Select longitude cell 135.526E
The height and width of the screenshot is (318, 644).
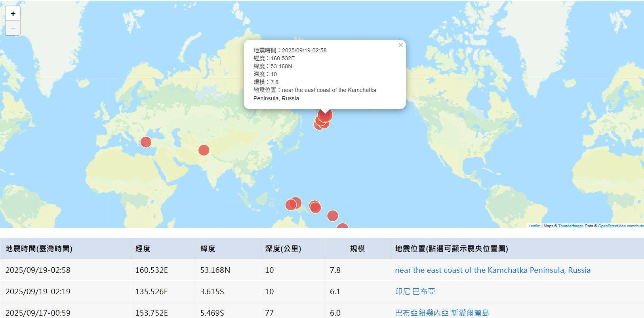[x=162, y=291]
